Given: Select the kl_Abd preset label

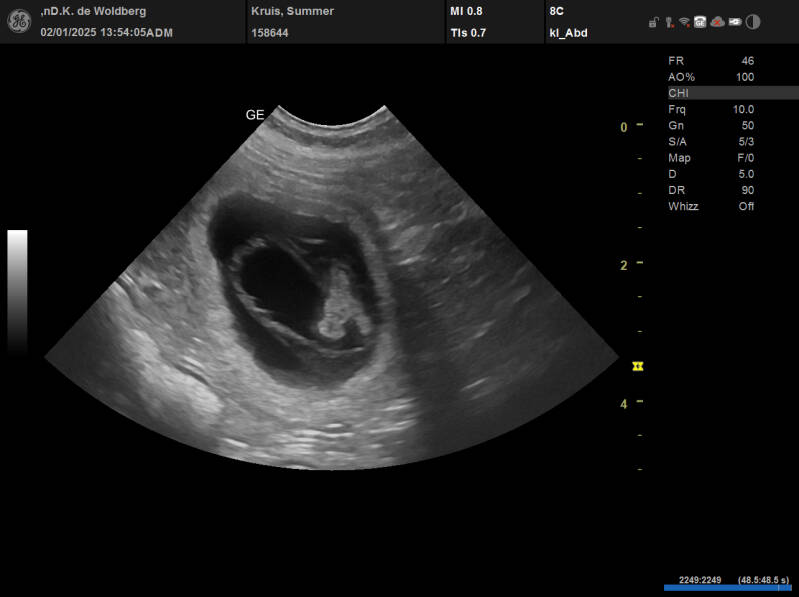Looking at the screenshot, I should [x=570, y=32].
